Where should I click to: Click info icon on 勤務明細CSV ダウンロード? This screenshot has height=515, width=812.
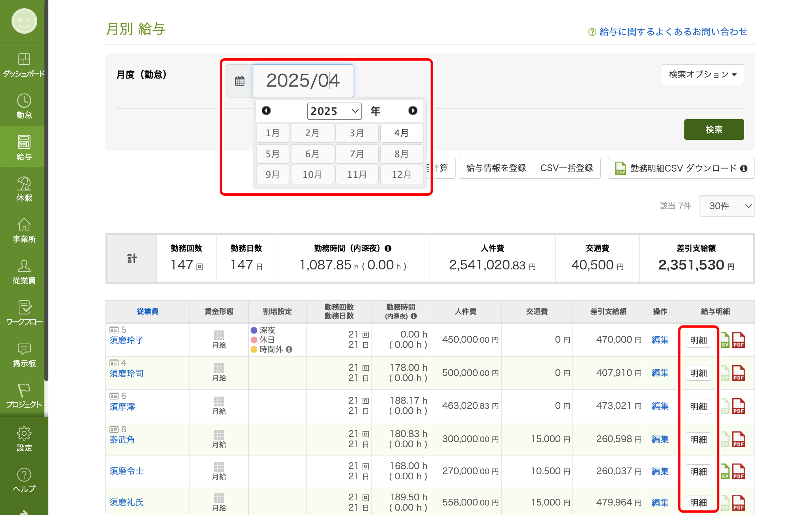(744, 168)
